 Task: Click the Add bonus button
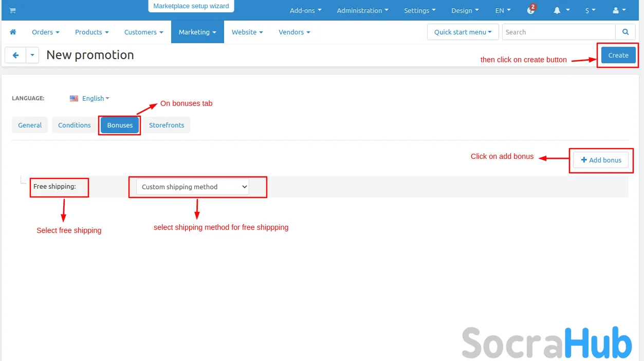pyautogui.click(x=601, y=160)
